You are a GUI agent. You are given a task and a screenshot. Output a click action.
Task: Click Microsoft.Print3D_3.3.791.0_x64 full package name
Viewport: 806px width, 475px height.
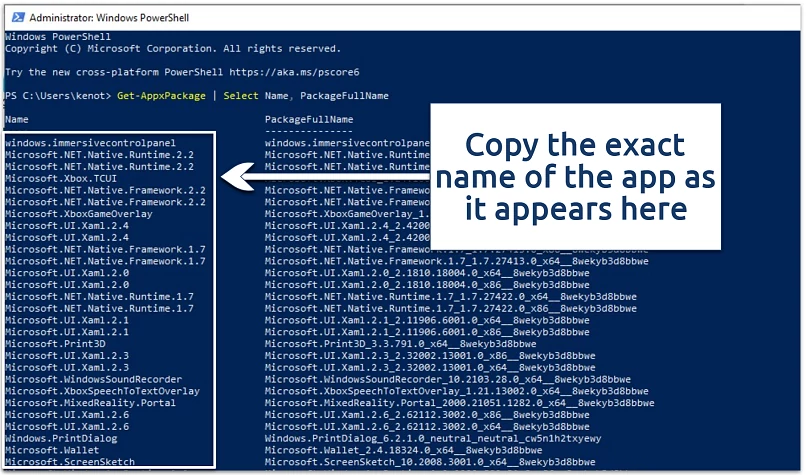[400, 344]
